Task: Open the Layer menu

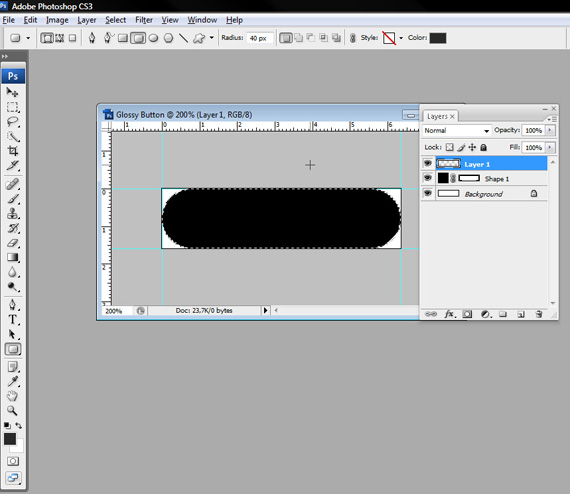Action: (87, 20)
